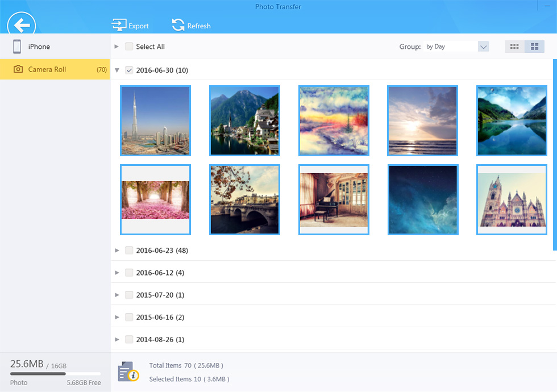Click the Export button label

(139, 26)
